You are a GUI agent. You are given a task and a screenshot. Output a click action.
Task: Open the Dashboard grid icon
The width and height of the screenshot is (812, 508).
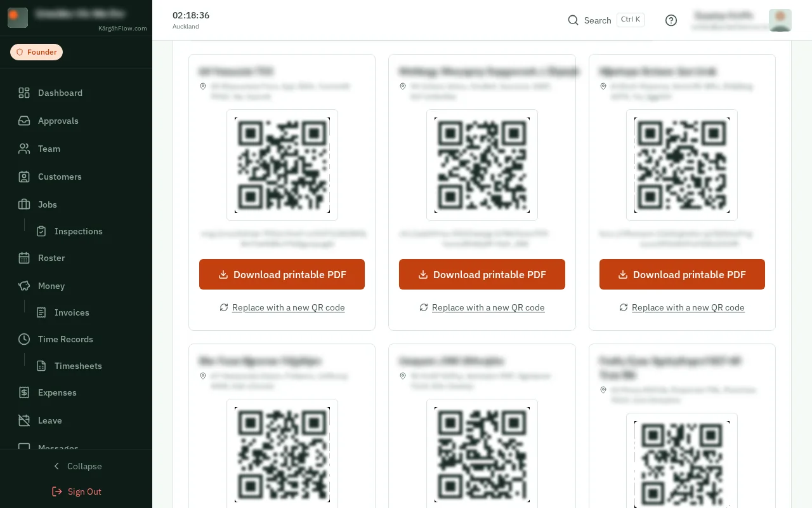point(24,93)
